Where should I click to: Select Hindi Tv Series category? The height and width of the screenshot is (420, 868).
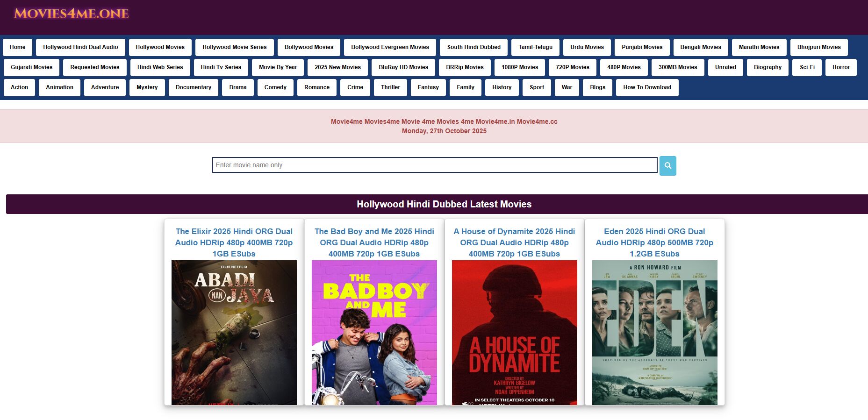[221, 67]
